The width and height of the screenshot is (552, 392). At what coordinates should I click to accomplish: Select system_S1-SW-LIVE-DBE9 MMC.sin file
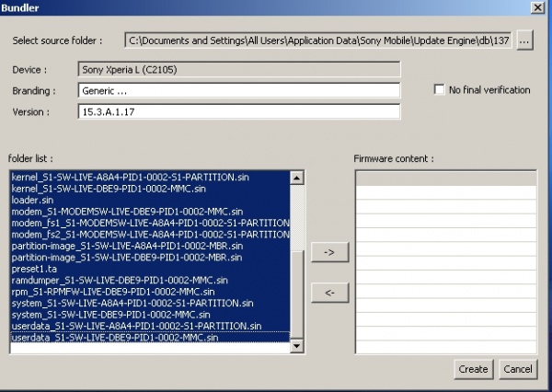[x=150, y=315]
